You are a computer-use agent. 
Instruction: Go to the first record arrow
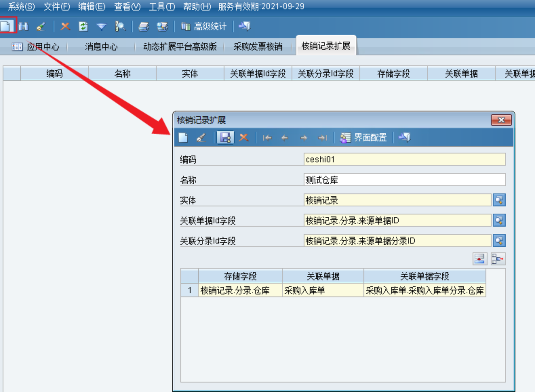267,138
